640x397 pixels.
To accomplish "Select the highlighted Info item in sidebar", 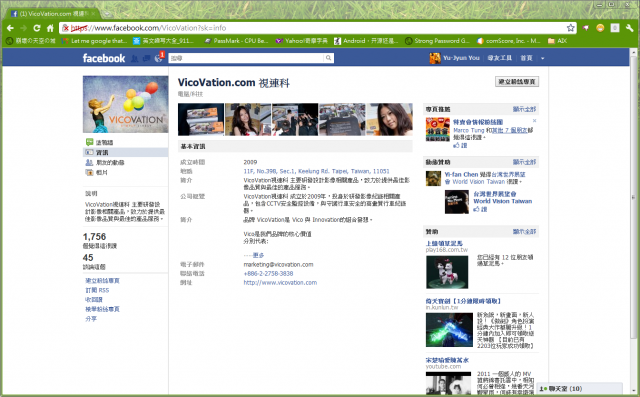I will click(x=125, y=152).
